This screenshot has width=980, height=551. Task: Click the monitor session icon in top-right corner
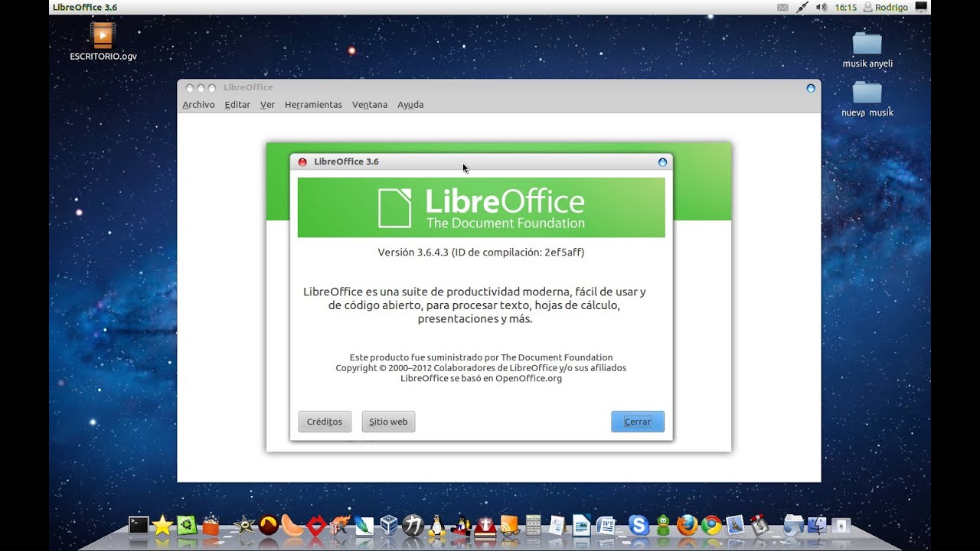pos(921,7)
